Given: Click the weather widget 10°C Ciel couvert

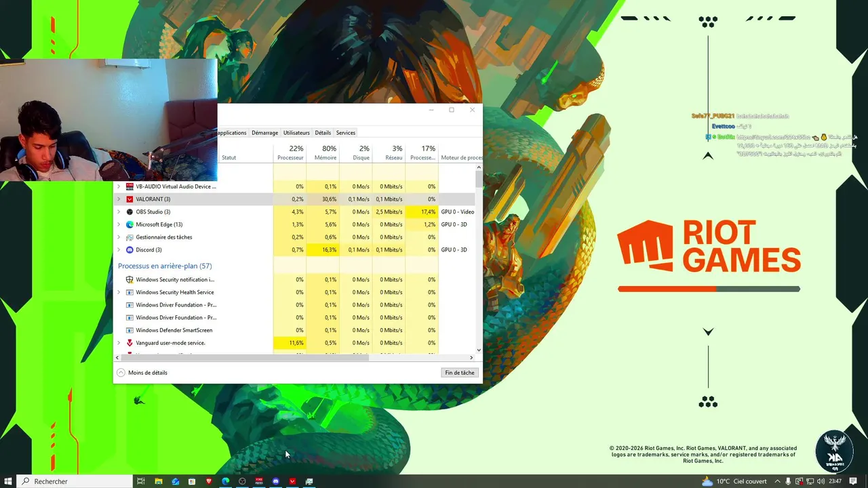Looking at the screenshot, I should (734, 481).
